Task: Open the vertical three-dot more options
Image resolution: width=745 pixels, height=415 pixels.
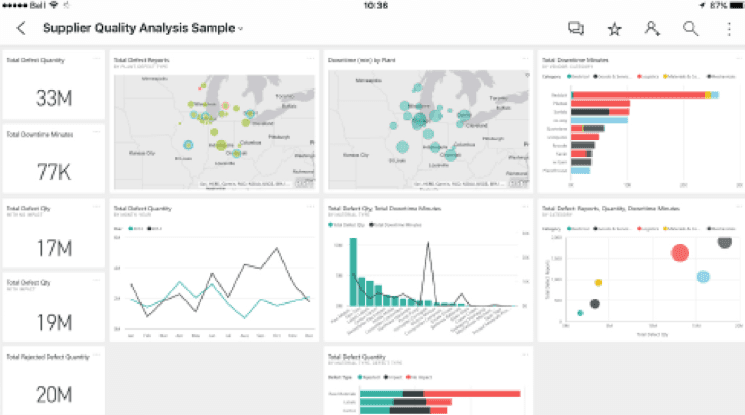Action: pos(729,29)
